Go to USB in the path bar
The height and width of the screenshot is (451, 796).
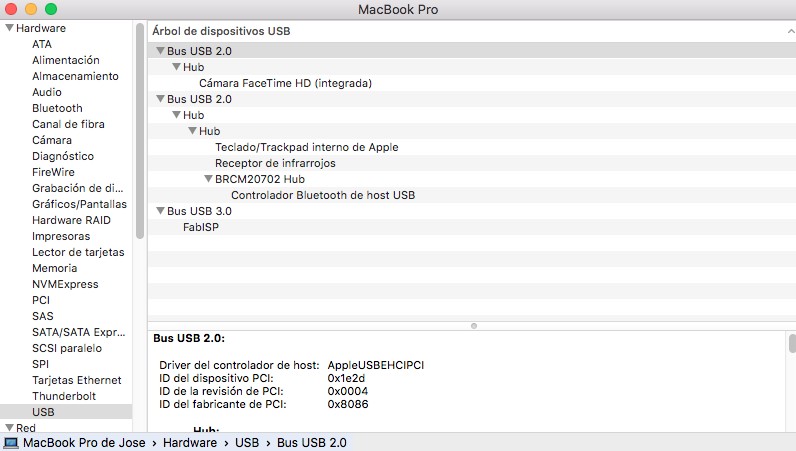247,443
